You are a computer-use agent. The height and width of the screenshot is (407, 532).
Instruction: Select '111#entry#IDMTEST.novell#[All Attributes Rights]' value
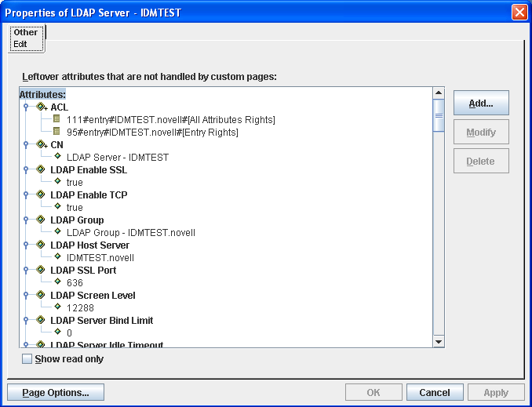coord(170,120)
